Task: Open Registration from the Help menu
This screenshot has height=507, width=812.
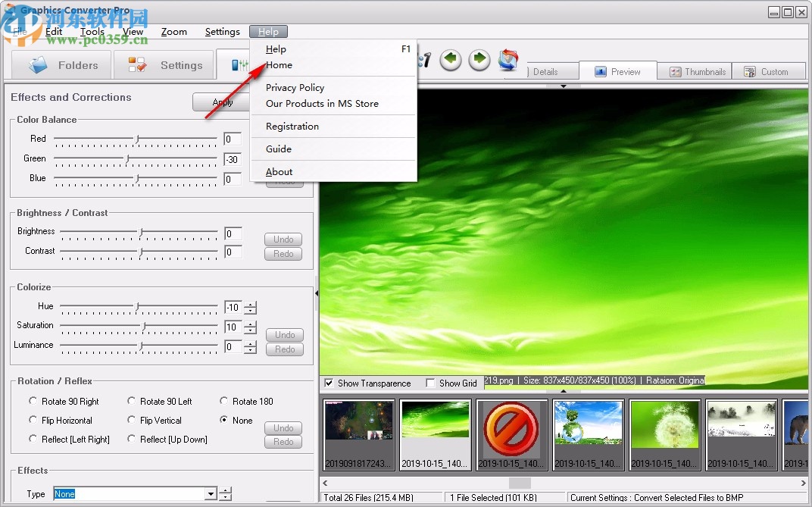Action: 291,126
